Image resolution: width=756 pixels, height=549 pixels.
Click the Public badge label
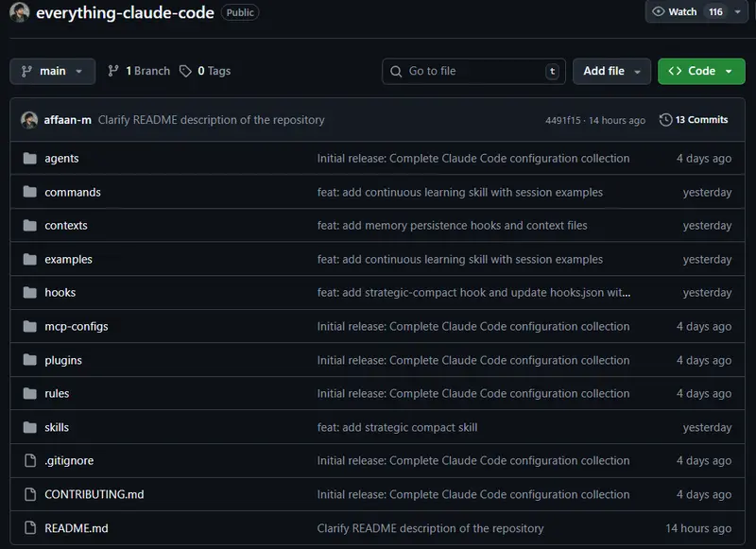tap(239, 12)
